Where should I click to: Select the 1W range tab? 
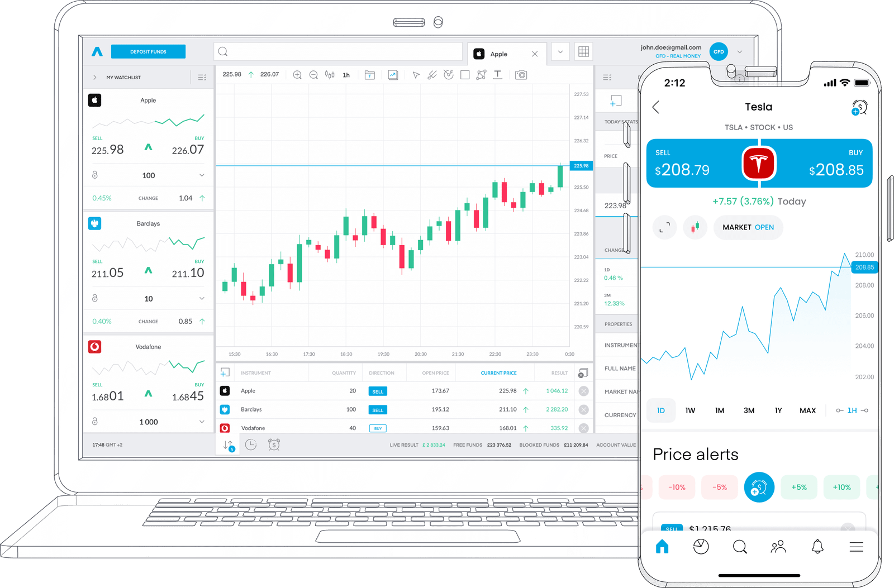691,410
